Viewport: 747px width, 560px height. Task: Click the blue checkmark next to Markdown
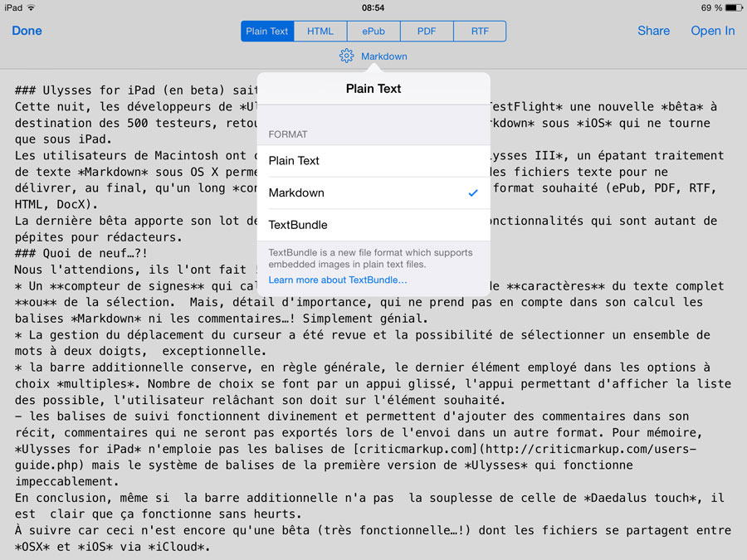point(473,192)
